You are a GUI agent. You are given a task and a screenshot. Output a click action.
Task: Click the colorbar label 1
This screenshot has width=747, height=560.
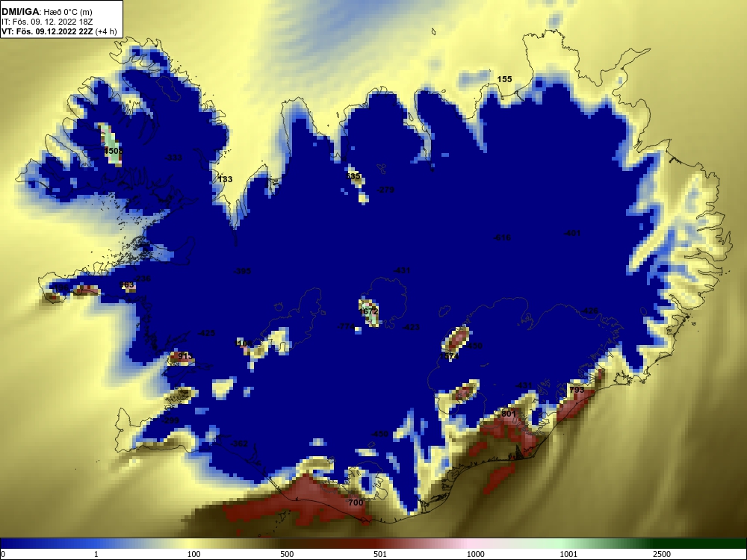click(96, 554)
